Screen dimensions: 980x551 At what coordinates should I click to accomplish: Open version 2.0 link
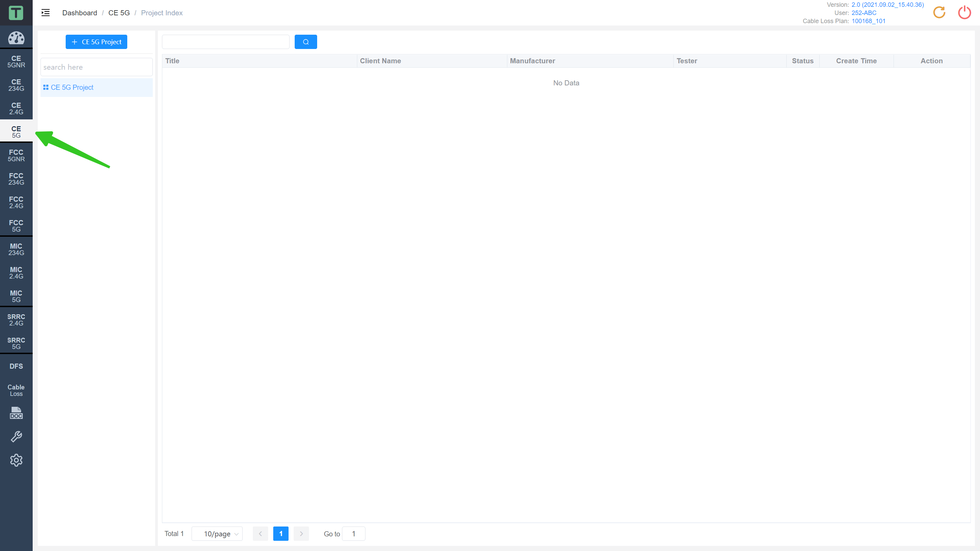tap(887, 4)
